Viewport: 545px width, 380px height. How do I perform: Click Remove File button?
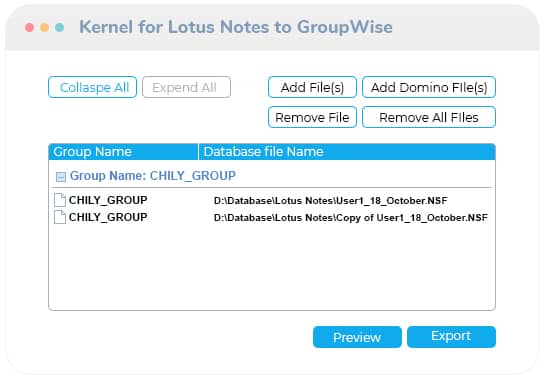point(312,117)
